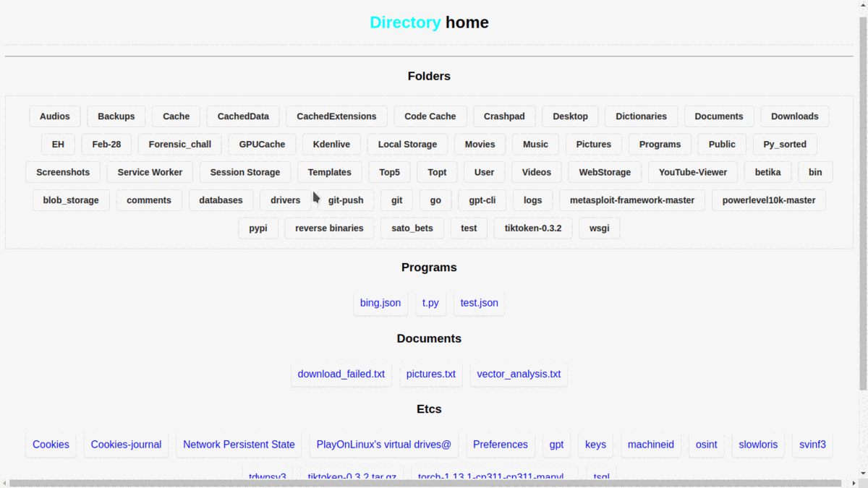The height and width of the screenshot is (488, 868).
Task: Open the CachedData folder
Action: coord(243,116)
